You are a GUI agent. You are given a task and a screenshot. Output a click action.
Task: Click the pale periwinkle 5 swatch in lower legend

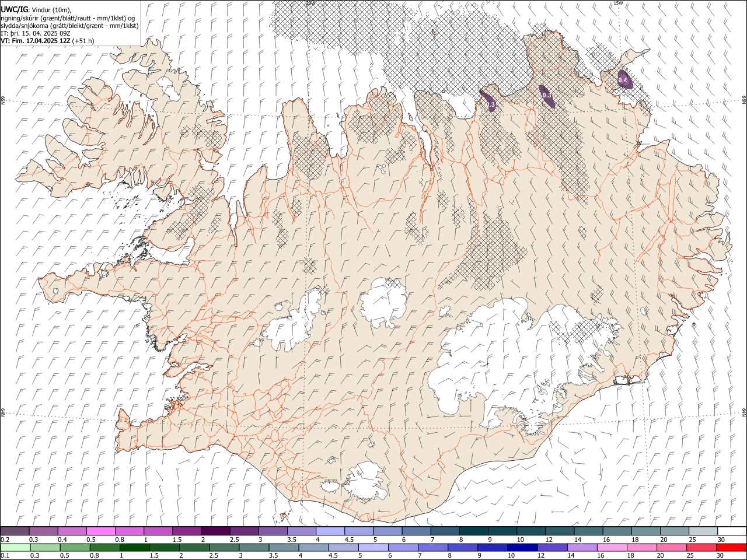pos(373,548)
